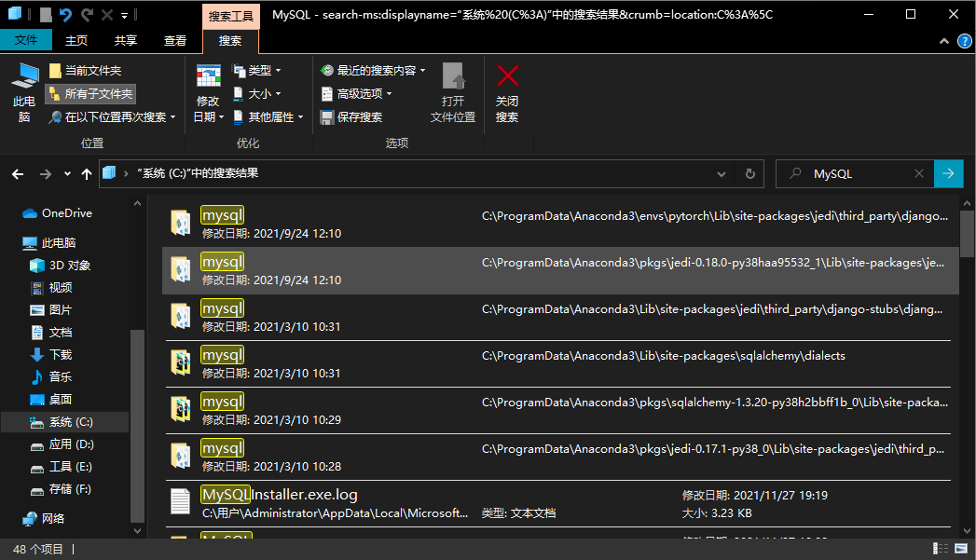This screenshot has height=560, width=976.
Task: Expand Advanced options dropdown
Action: pos(357,94)
